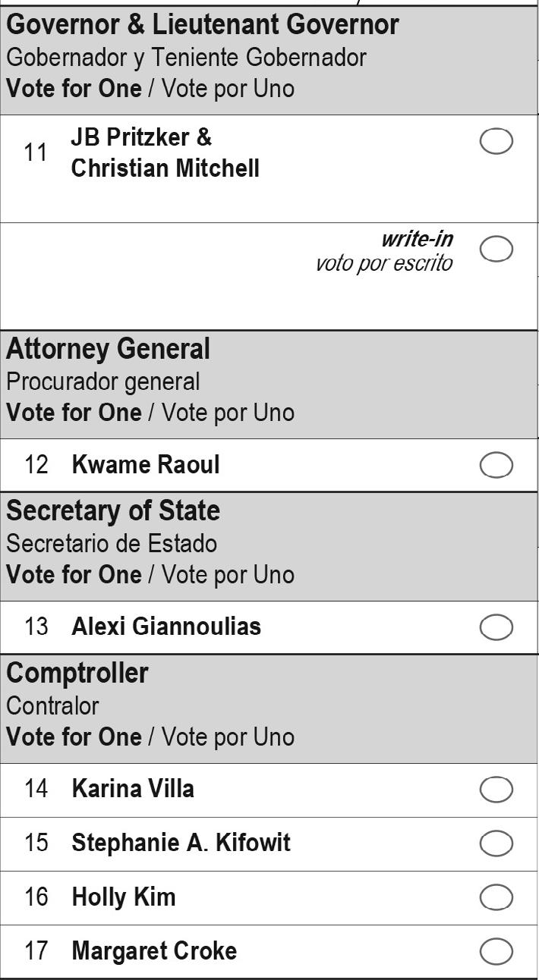Choose Karina Villa's voting oval

[496, 790]
